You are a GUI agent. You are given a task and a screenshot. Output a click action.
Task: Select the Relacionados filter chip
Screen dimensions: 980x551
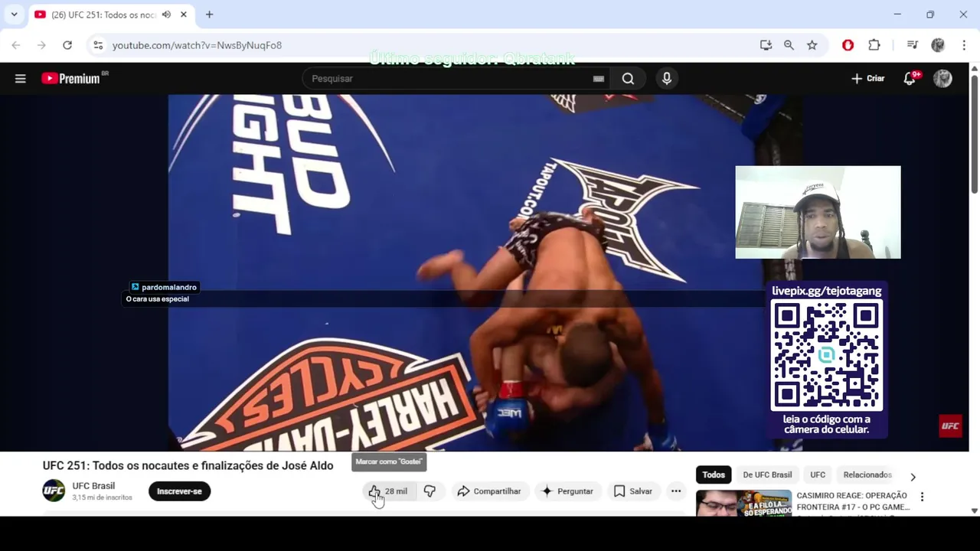tap(867, 474)
